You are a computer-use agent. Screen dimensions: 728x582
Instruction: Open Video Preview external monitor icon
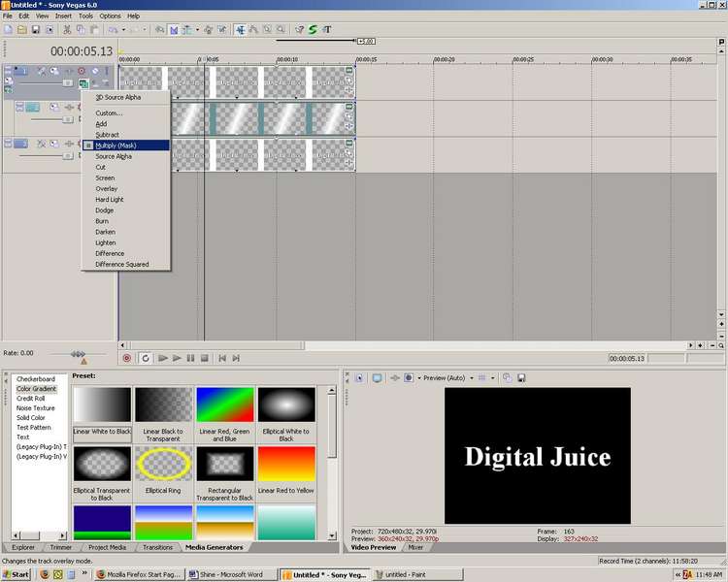(x=377, y=378)
